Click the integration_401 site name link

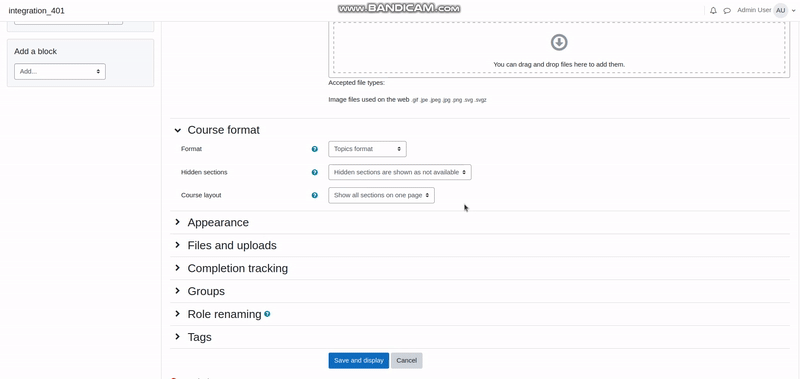(x=37, y=11)
